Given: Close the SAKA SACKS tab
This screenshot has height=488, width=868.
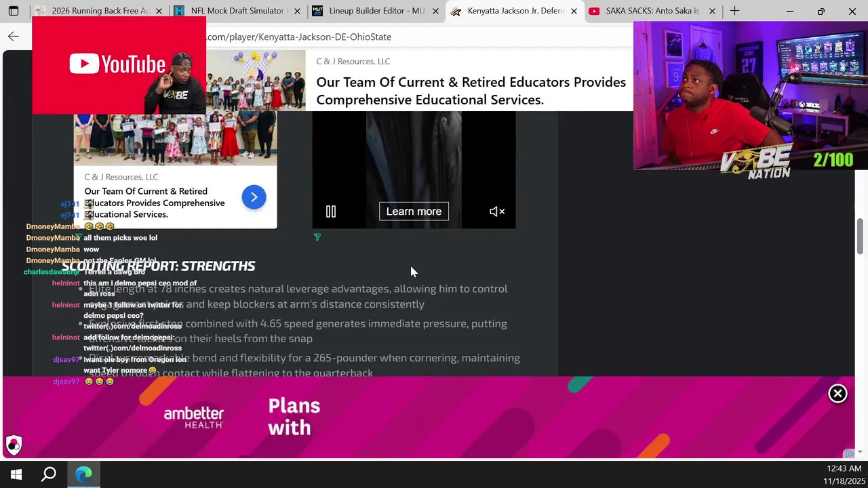Looking at the screenshot, I should coord(712,11).
